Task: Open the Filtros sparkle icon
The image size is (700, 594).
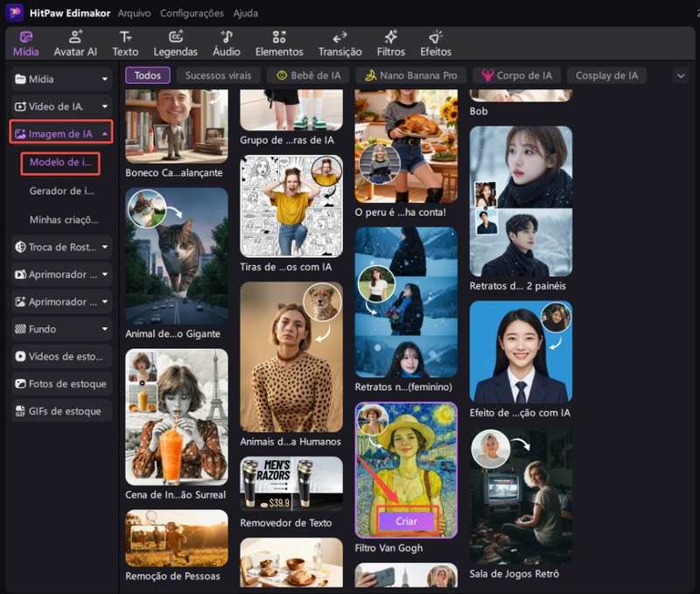Action: point(391,37)
